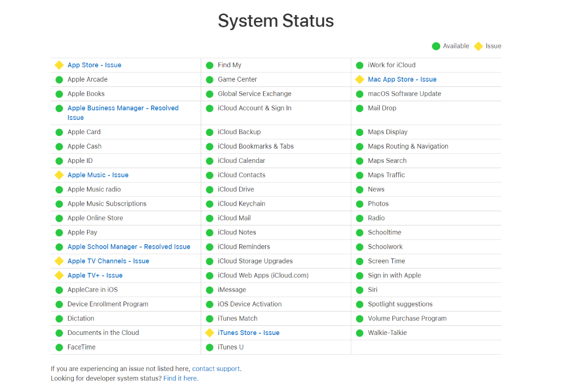Viewport: 584px width, 392px height.
Task: Open the Apple Music - Issue link
Action: pyautogui.click(x=98, y=175)
